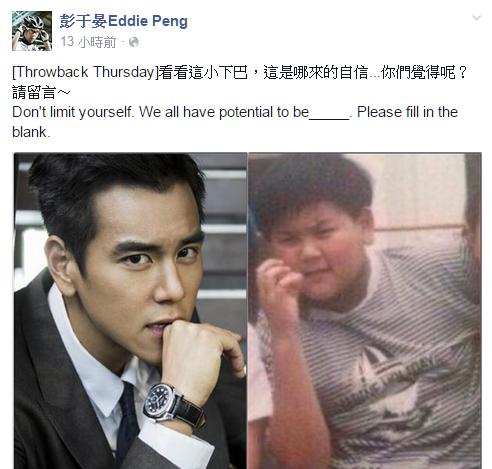
Task: Click the "Don't limit yourself" sentence
Action: click(73, 112)
